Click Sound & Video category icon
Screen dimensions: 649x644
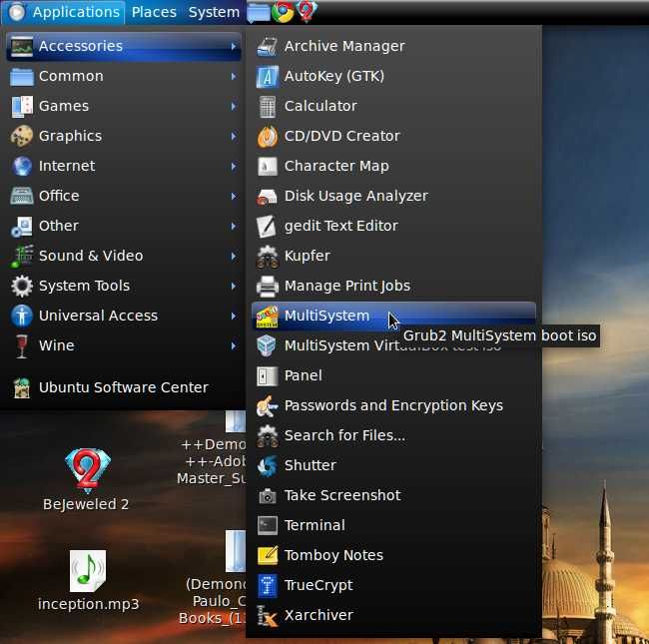point(22,257)
